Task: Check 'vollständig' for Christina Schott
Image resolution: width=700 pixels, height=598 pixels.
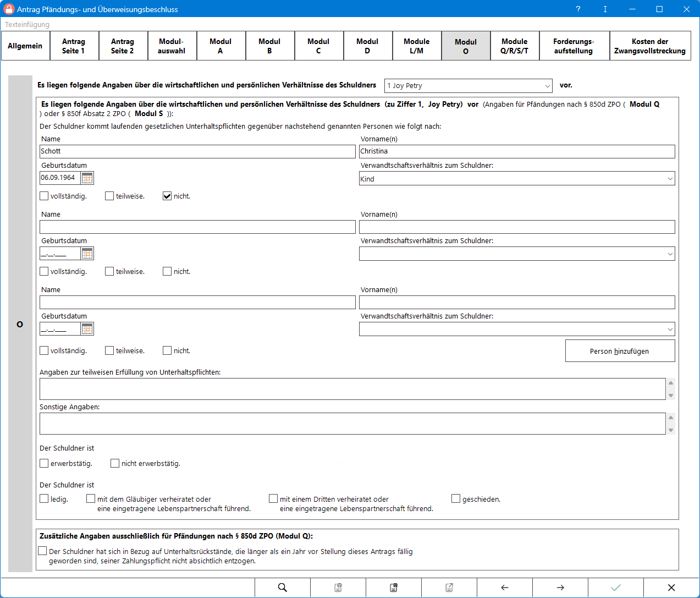Action: [44, 196]
